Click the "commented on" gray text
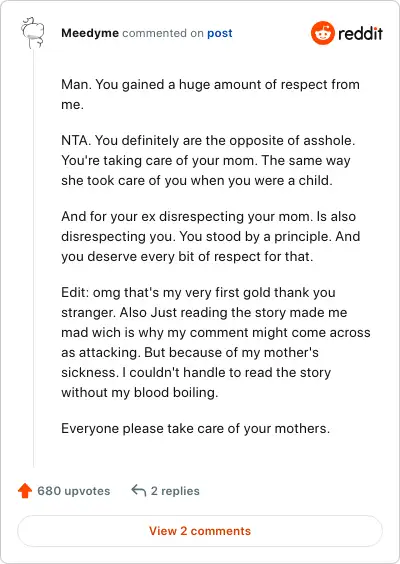The width and height of the screenshot is (400, 564). (163, 33)
